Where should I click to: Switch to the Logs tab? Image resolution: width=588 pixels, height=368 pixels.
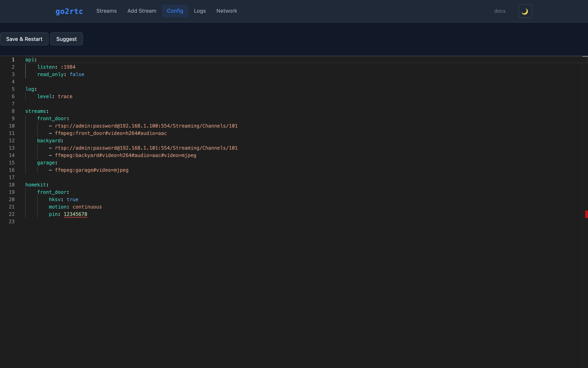point(200,11)
